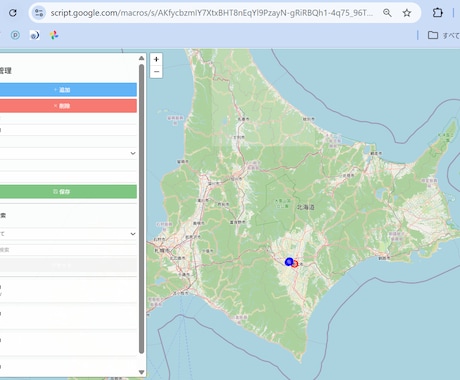This screenshot has height=380, width=460.
Task: Open the filter dropdown below search heading
Action: (x=68, y=234)
